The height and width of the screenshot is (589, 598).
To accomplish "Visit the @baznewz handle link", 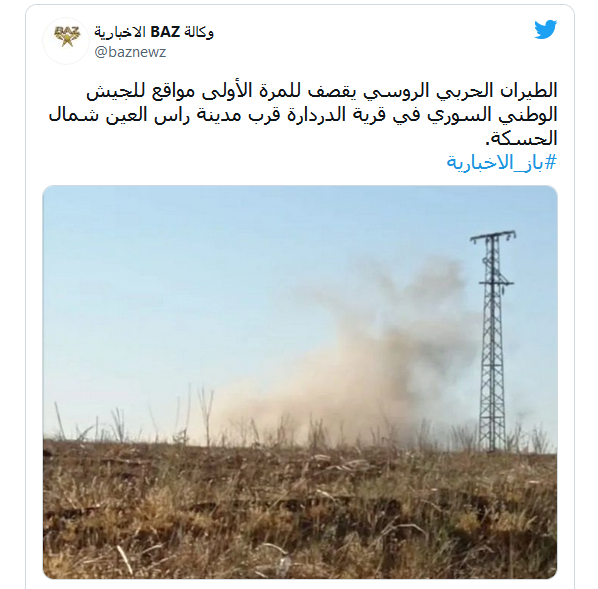I will tap(130, 52).
